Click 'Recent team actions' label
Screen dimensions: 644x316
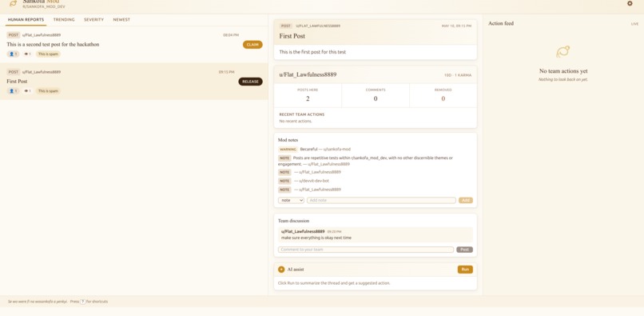tap(302, 114)
